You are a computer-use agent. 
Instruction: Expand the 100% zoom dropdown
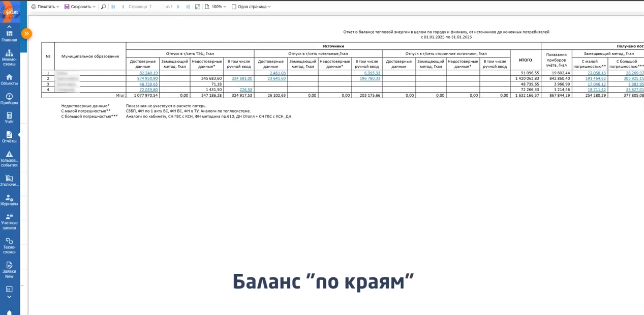click(216, 7)
